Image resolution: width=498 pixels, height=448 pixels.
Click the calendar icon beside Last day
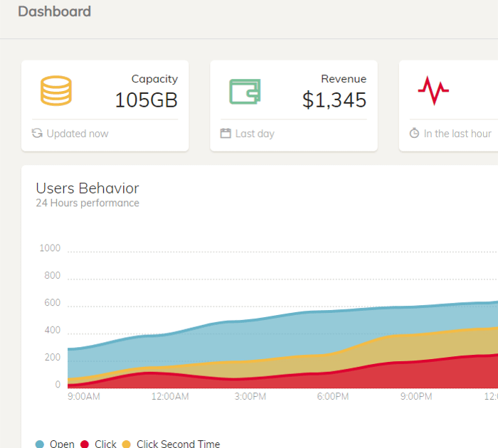coord(226,133)
